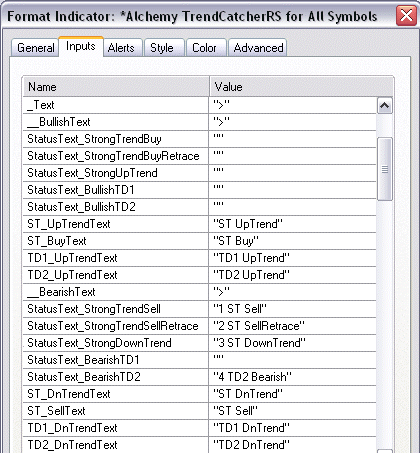
Task: Edit the "ST DnTrend" value
Action: pyautogui.click(x=293, y=394)
